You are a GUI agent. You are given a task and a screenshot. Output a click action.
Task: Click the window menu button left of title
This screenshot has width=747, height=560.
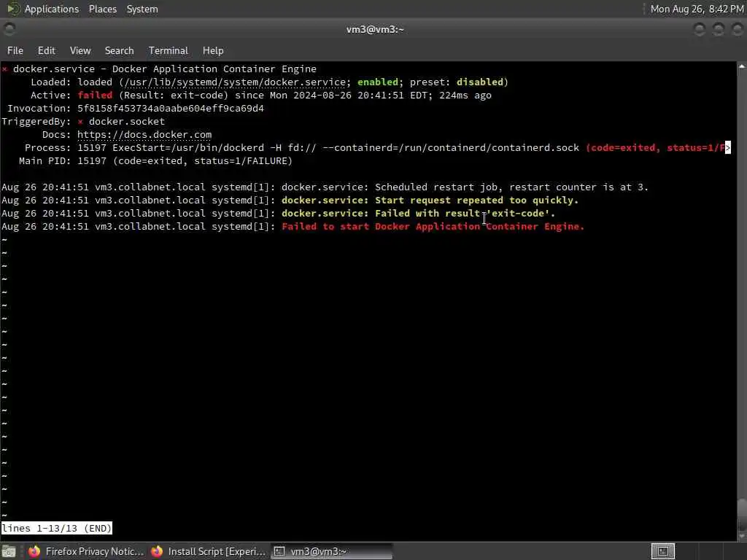coord(9,29)
